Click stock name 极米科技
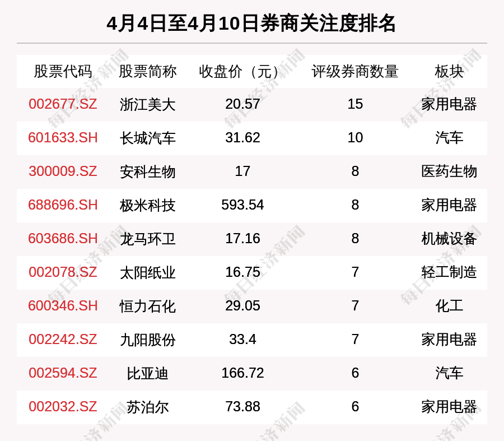The width and height of the screenshot is (504, 441). (x=147, y=206)
